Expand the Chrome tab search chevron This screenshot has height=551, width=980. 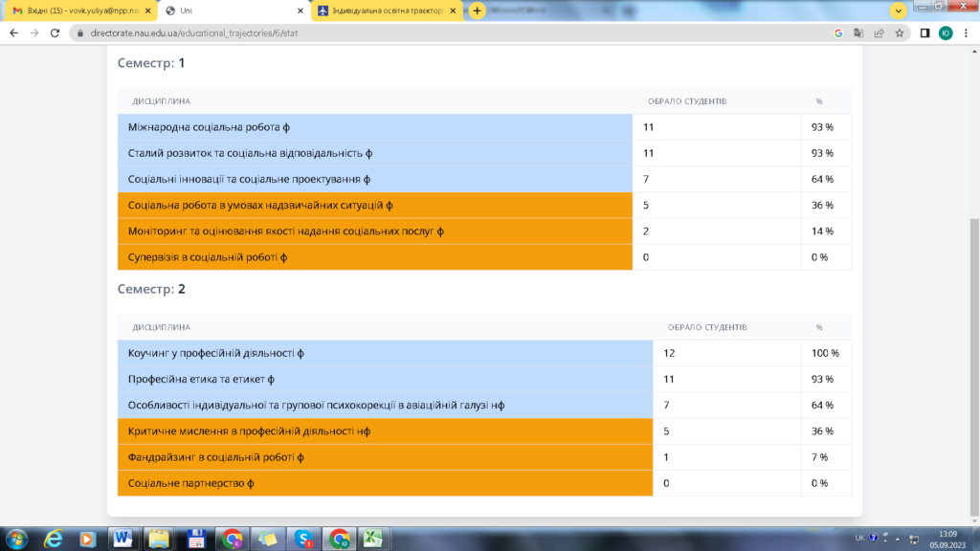tap(899, 11)
